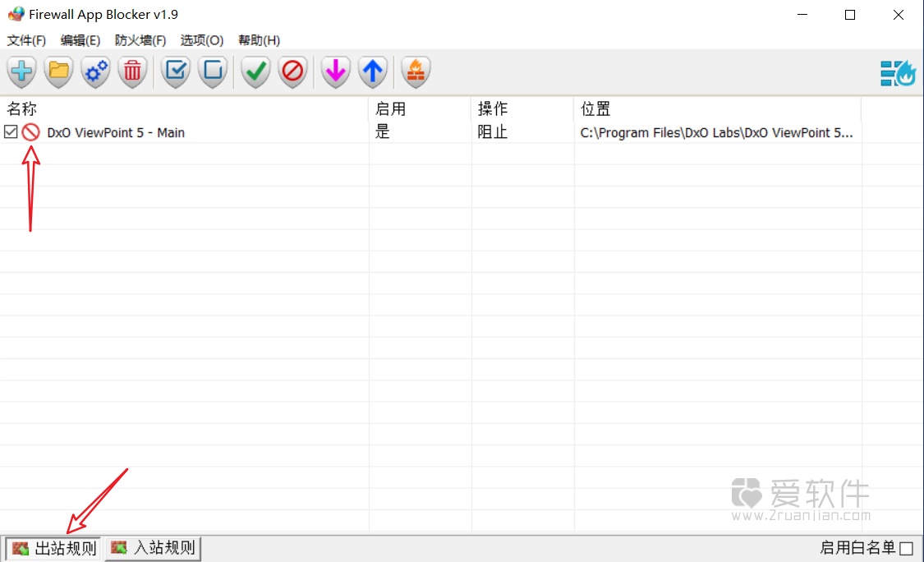Open the 防火墙(F) menu

pyautogui.click(x=140, y=39)
